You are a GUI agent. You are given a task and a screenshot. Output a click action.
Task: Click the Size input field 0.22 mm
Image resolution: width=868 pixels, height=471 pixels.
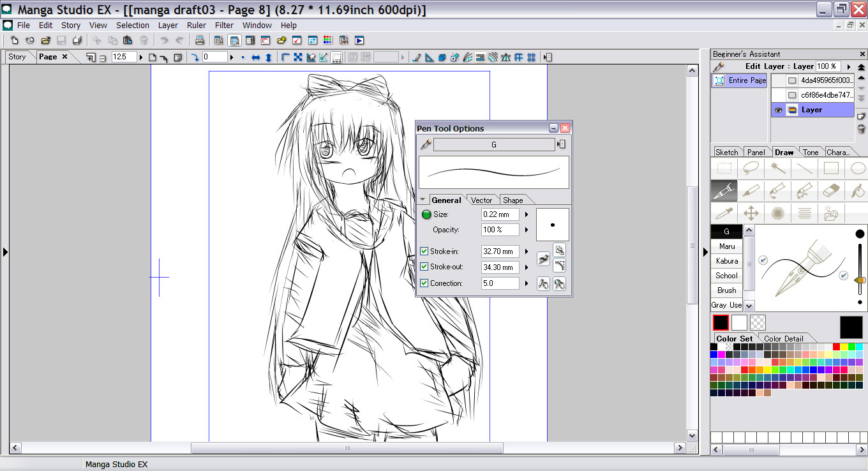(x=500, y=214)
